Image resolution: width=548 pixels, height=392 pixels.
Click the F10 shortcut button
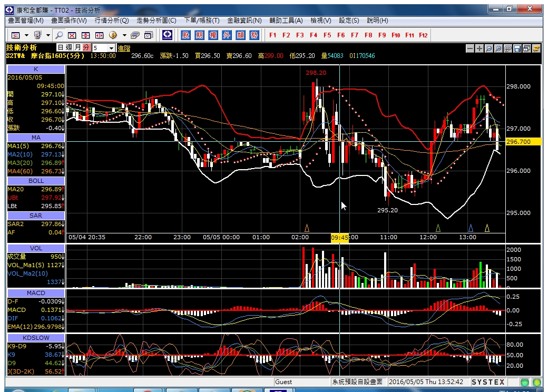(x=396, y=35)
